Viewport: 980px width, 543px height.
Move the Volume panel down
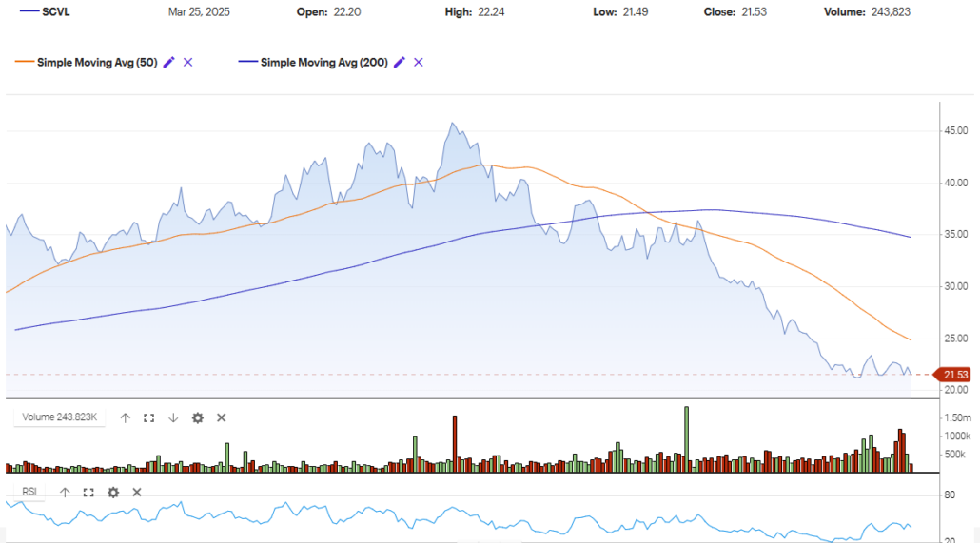pos(173,418)
